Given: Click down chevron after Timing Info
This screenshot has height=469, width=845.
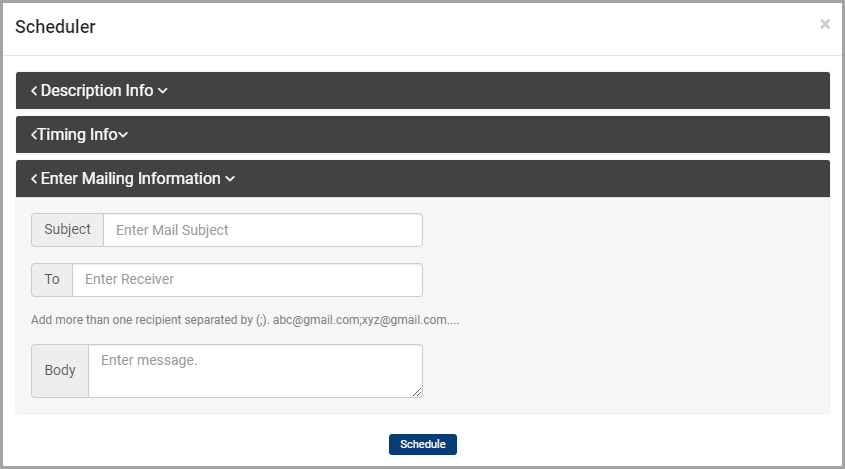Looking at the screenshot, I should tap(123, 135).
